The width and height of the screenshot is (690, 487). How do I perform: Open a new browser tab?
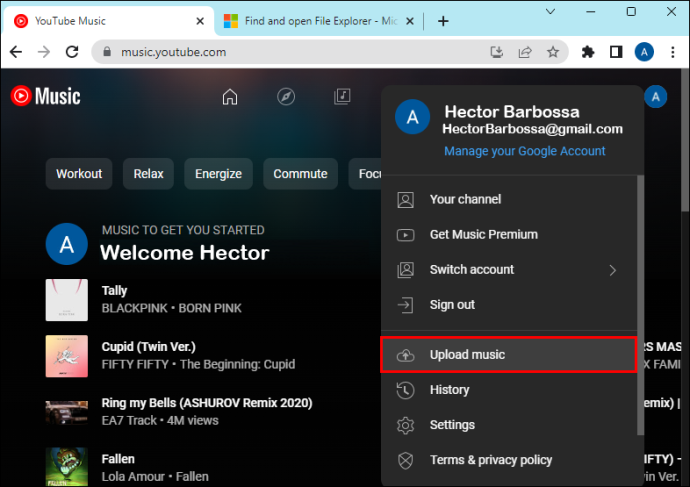(443, 21)
